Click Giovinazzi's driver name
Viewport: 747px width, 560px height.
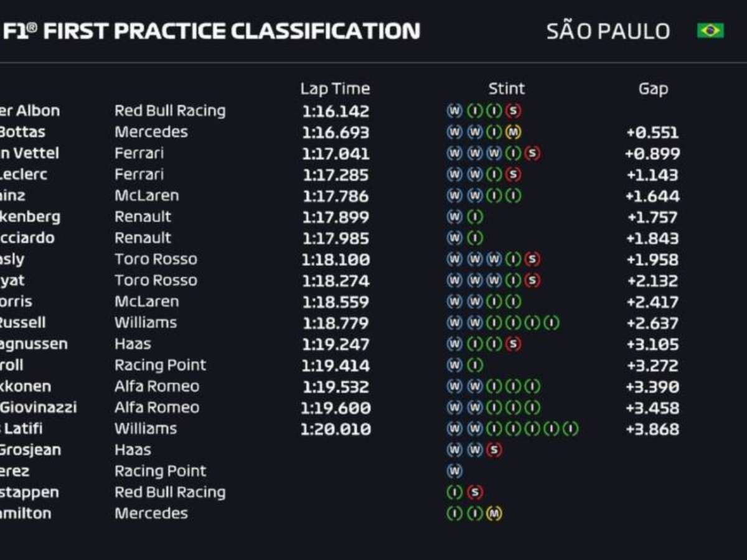click(x=37, y=408)
